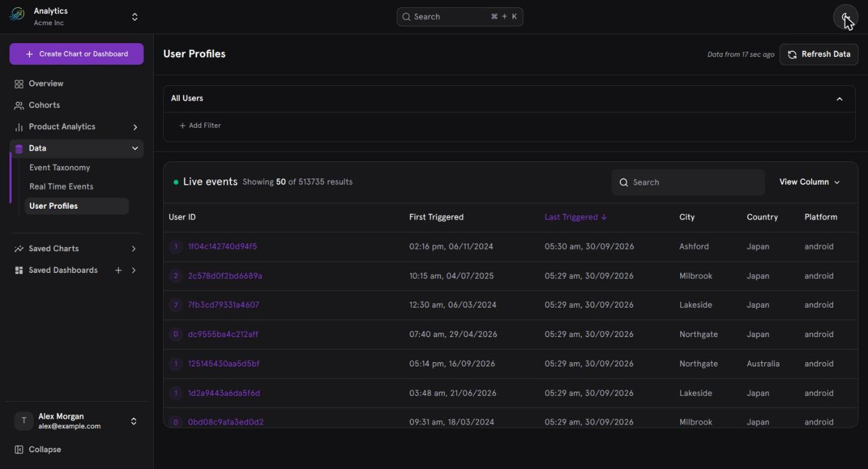
Task: Open user 7fb3cd79331a4607 profile link
Action: 223,305
